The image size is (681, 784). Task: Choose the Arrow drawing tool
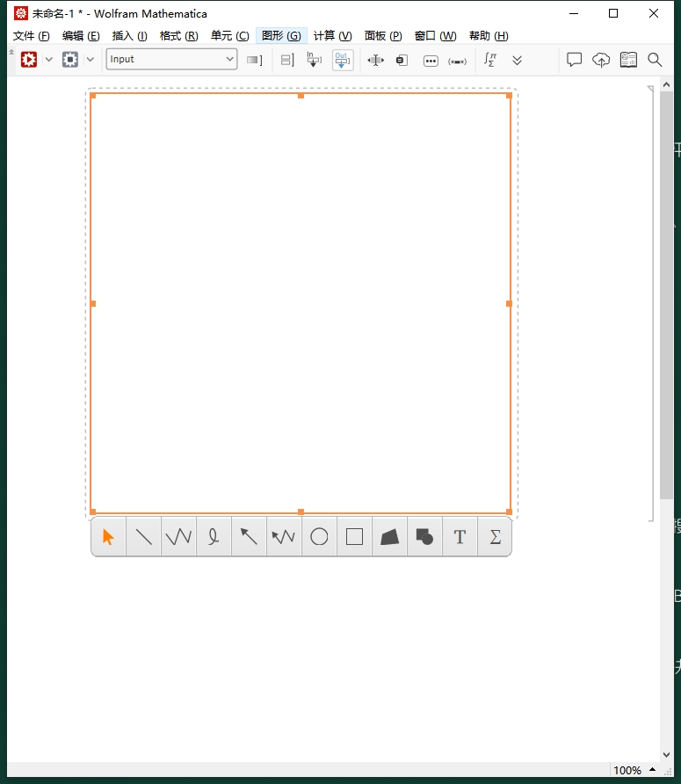click(249, 537)
